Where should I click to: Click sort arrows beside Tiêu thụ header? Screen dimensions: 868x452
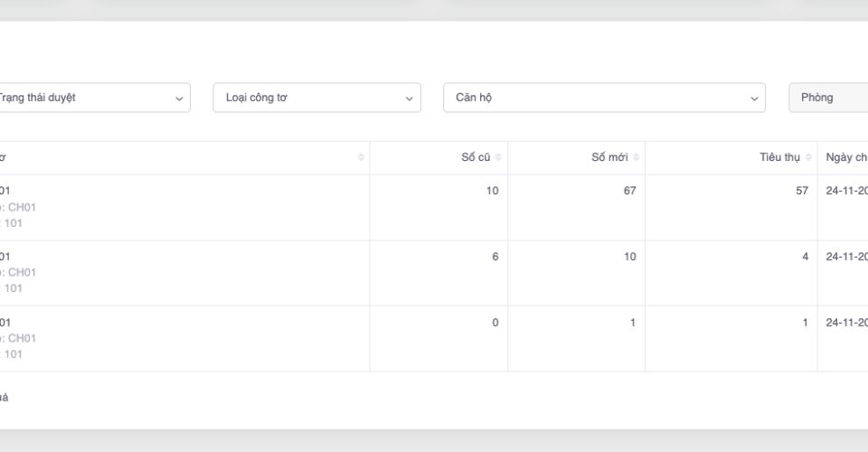pos(808,158)
